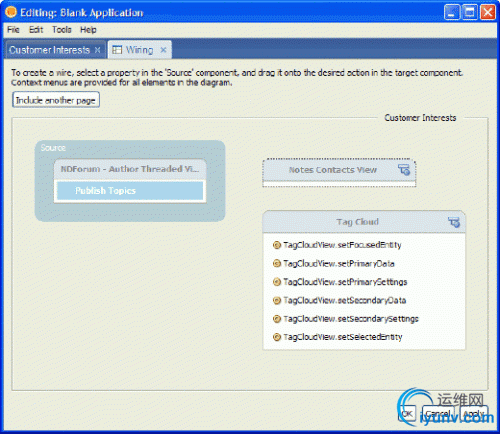
Task: Open the File menu
Action: point(13,30)
